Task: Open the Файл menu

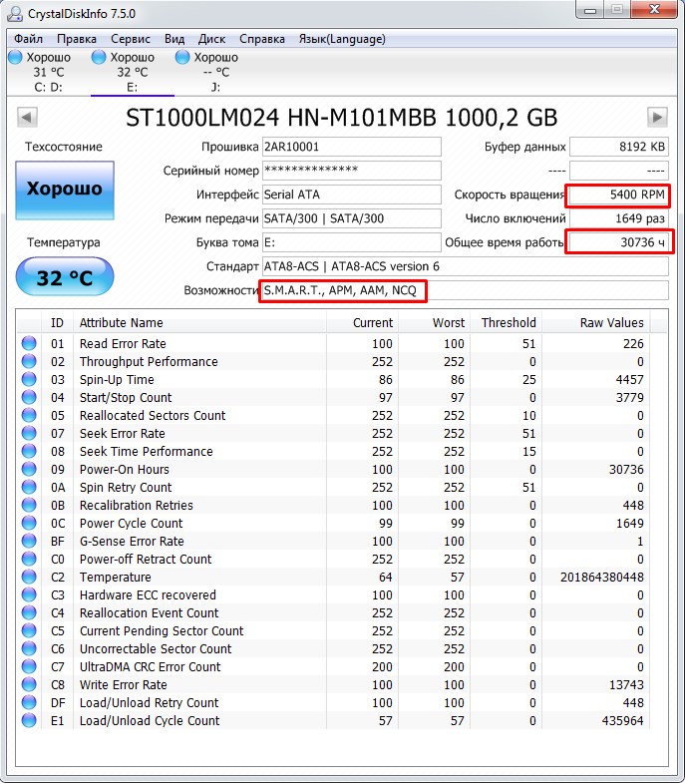Action: coord(29,39)
